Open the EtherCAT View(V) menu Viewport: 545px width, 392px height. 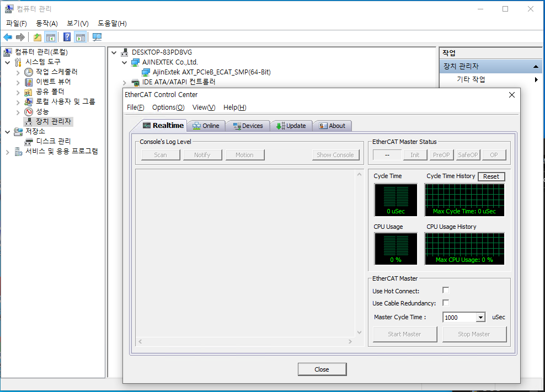[204, 108]
